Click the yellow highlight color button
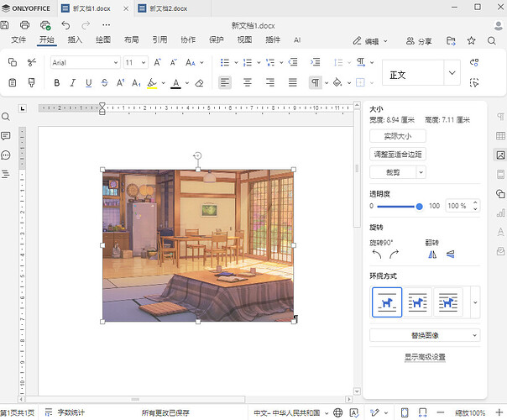Viewport: 507px width, 420px height. (152, 83)
